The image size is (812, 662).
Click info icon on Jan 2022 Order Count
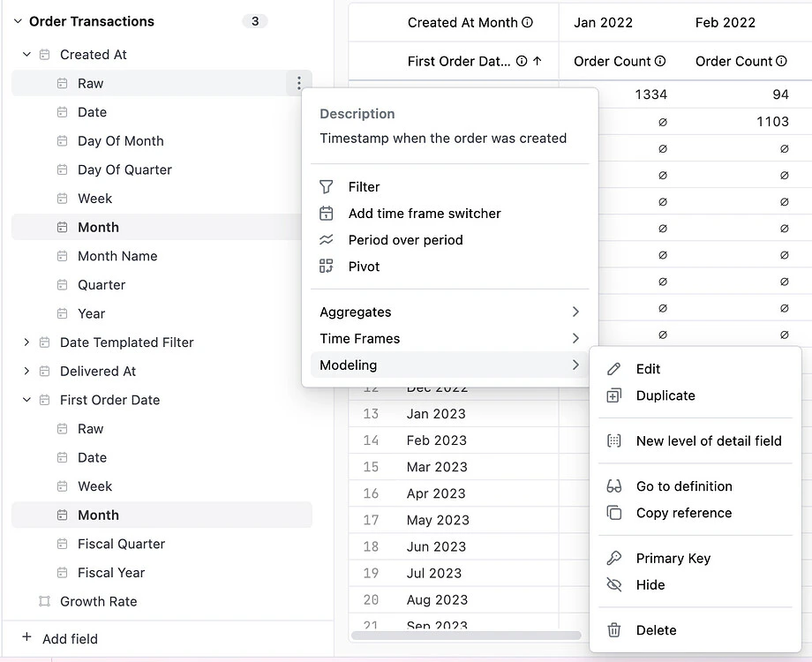coord(660,61)
